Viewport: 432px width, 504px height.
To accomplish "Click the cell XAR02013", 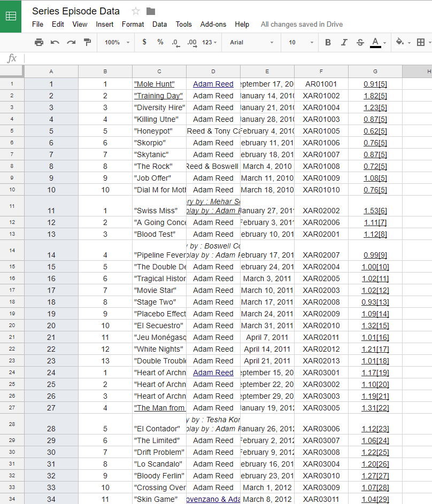I will click(x=321, y=361).
